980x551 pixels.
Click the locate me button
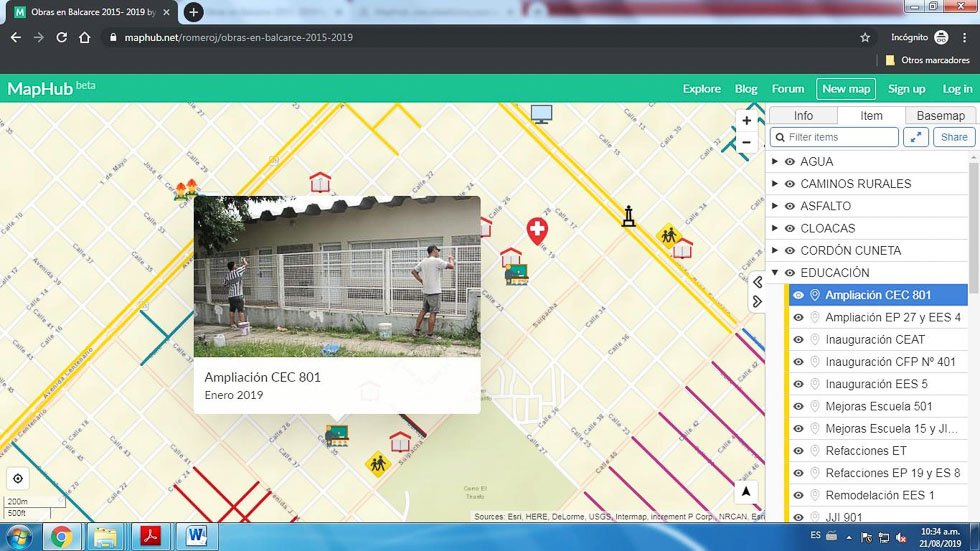[18, 479]
